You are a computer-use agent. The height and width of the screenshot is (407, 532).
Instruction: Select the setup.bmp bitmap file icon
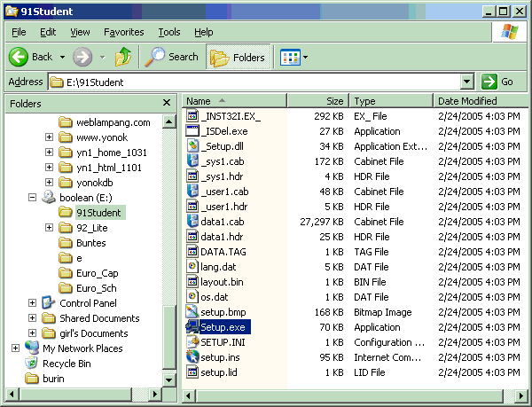coord(192,312)
